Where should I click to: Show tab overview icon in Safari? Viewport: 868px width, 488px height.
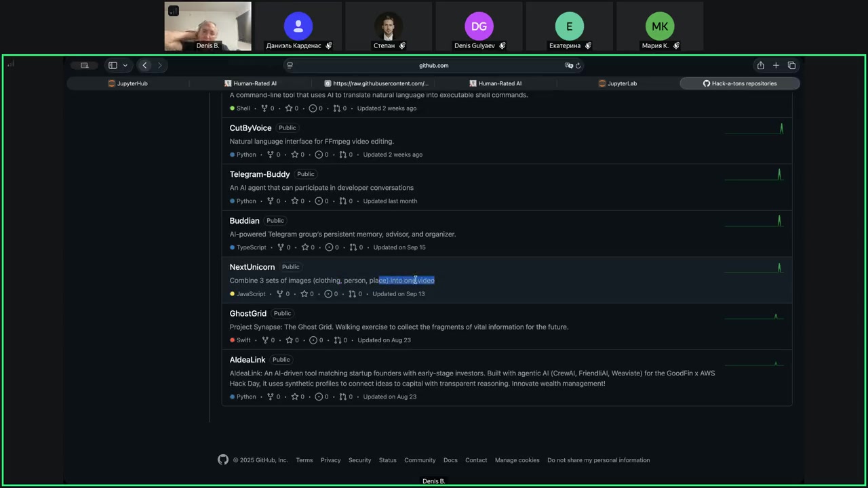point(791,65)
